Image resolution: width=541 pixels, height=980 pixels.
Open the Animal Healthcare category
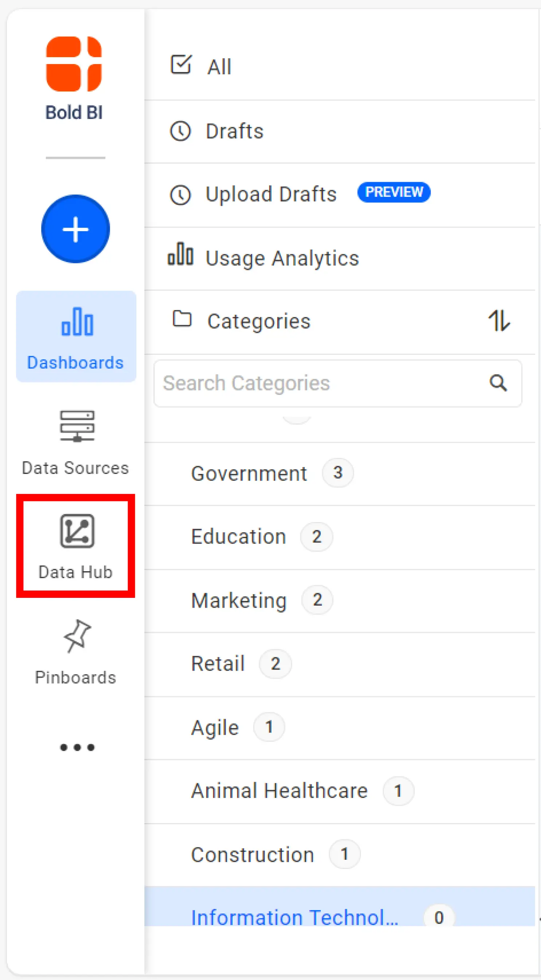pos(279,791)
